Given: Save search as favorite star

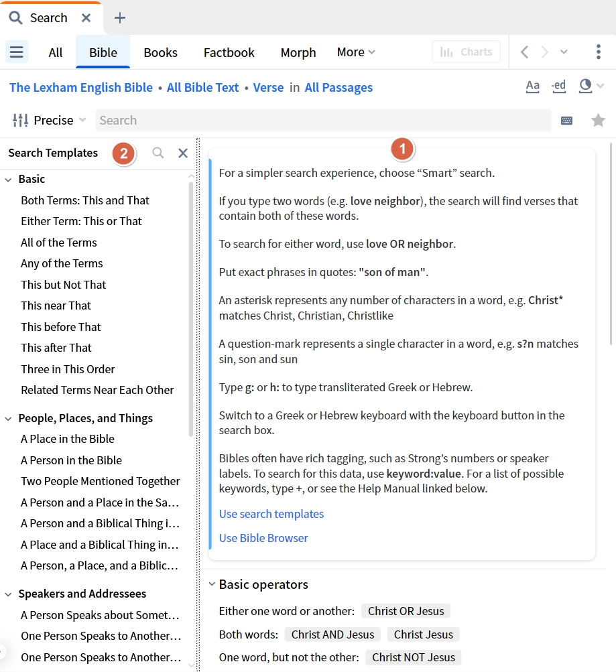Looking at the screenshot, I should 598,121.
